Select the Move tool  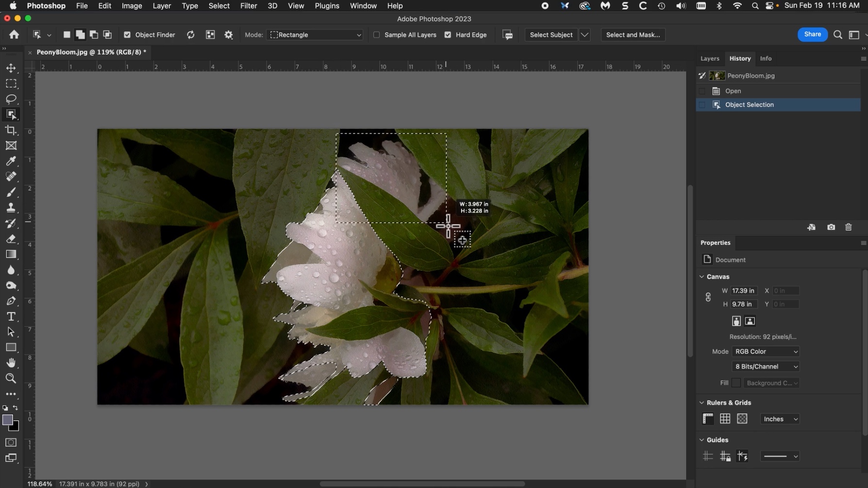(11, 68)
